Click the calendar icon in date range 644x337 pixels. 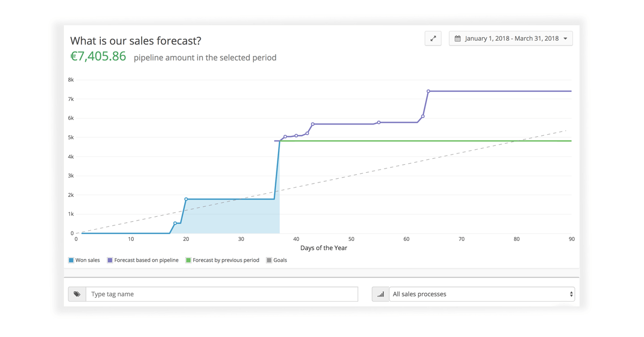[458, 39]
